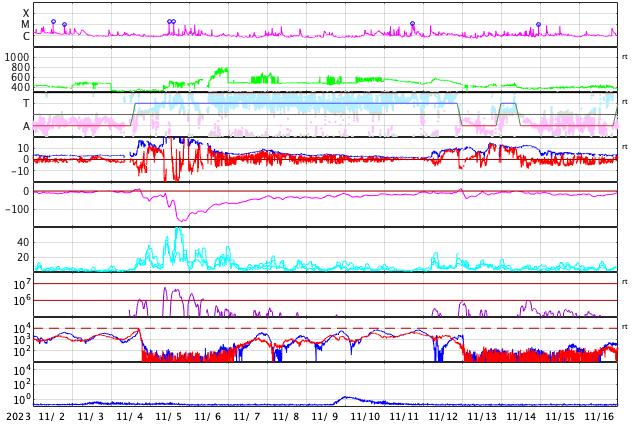Select the "1000" label on the green panel

(17, 57)
